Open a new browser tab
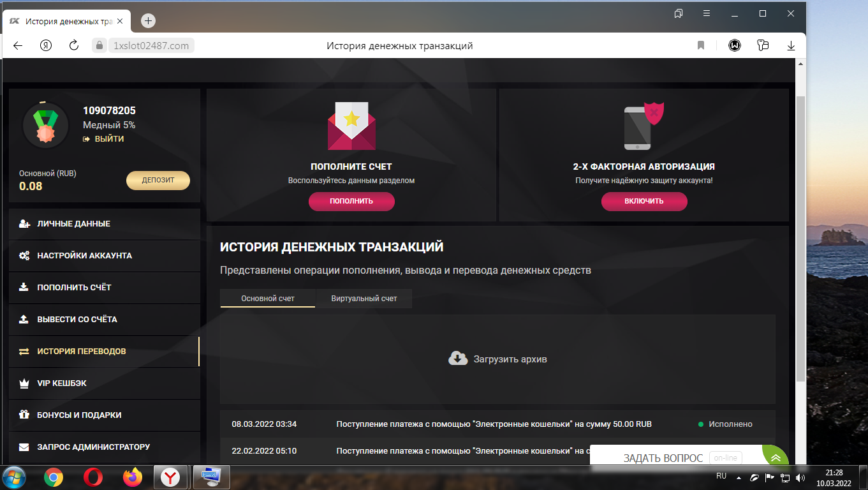The image size is (868, 490). tap(148, 21)
